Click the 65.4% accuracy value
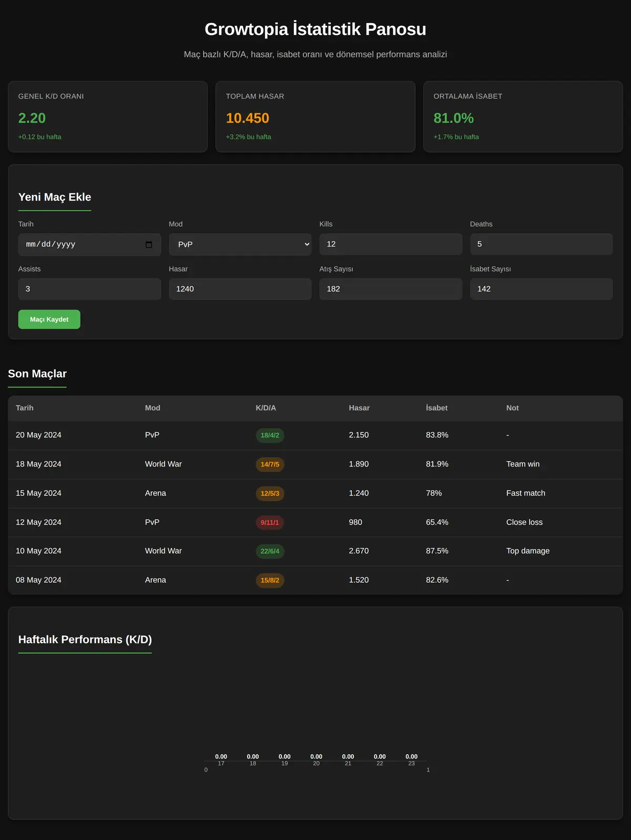The image size is (631, 840). [437, 522]
